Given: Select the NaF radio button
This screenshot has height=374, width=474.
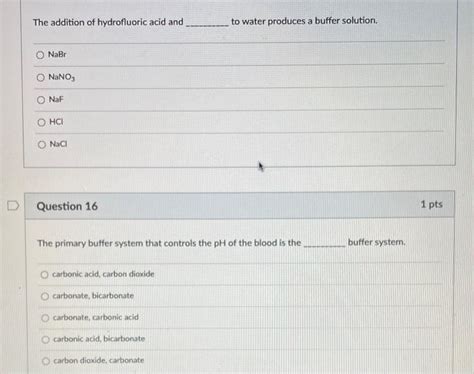Looking at the screenshot, I should pyautogui.click(x=41, y=100).
